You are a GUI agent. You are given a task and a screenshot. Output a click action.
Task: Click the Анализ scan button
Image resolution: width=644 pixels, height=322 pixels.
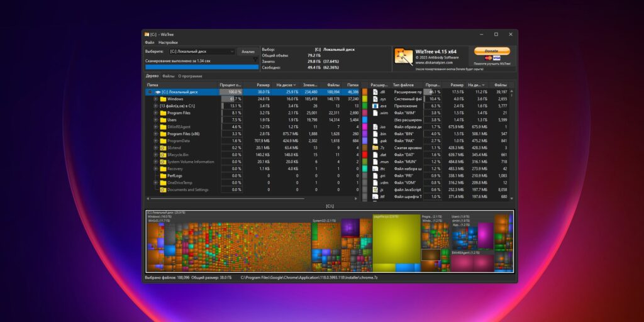point(248,52)
